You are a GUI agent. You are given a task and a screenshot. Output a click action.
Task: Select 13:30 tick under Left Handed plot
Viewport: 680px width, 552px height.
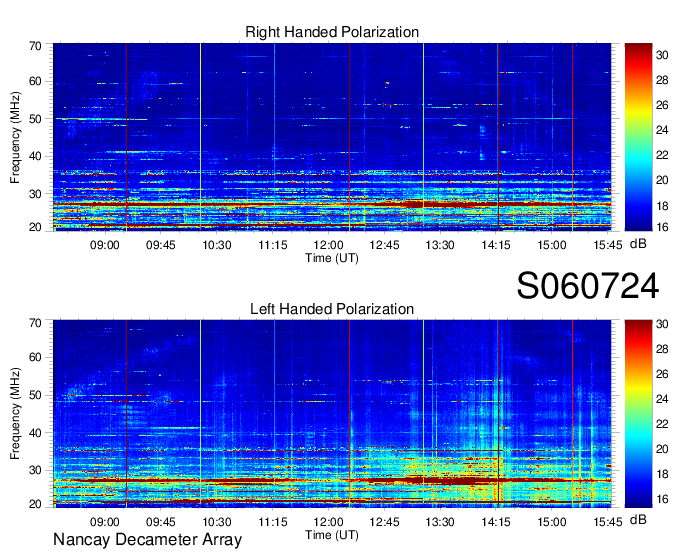coord(440,522)
